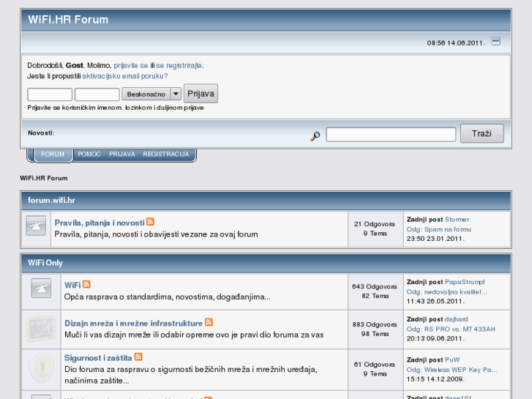Follow the 'se registrirajte' link

179,65
